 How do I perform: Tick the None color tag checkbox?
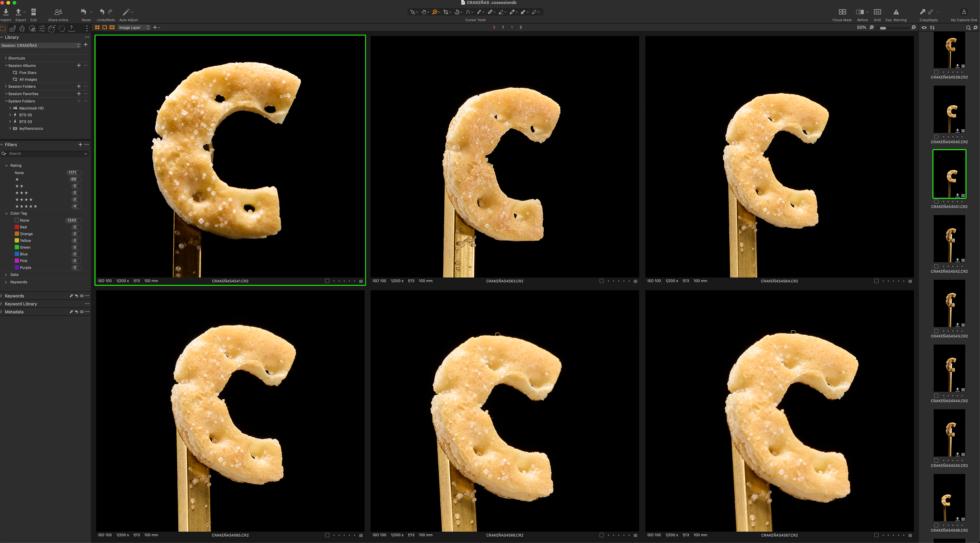click(17, 220)
